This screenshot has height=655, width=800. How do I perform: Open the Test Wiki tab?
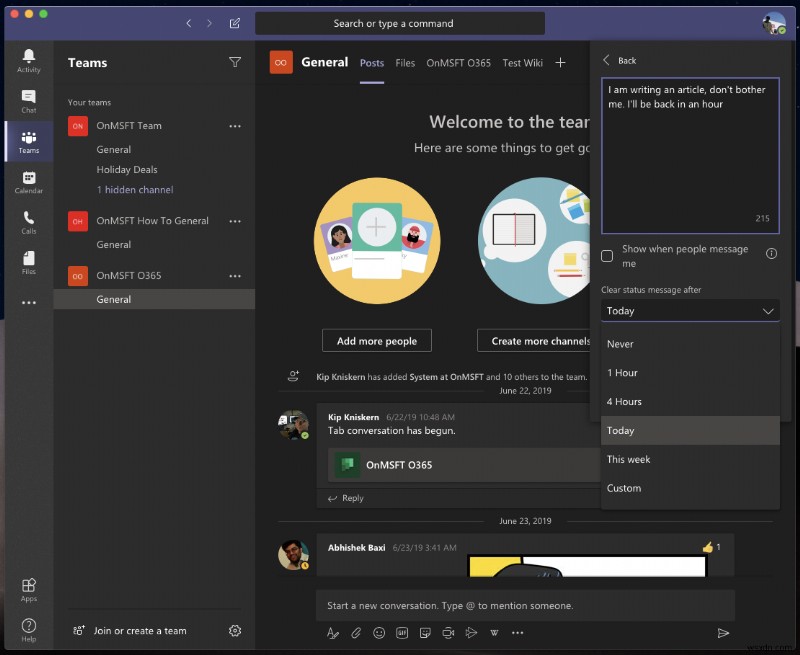pyautogui.click(x=522, y=62)
